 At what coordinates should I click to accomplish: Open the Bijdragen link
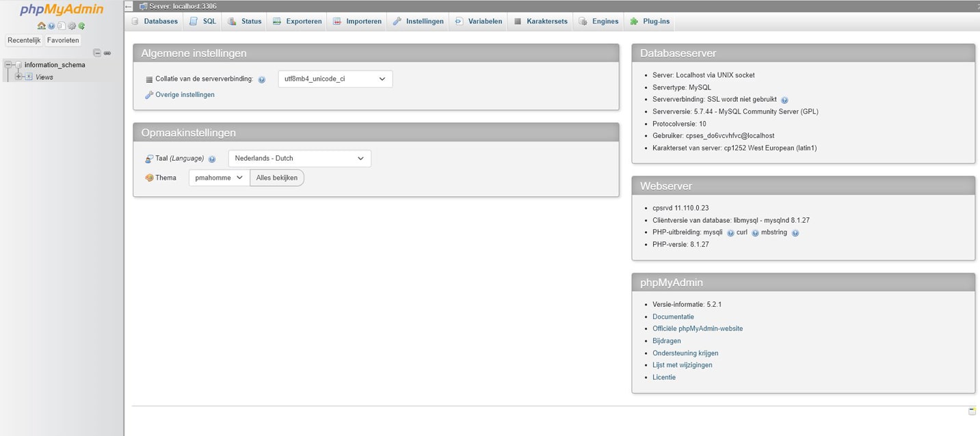667,341
